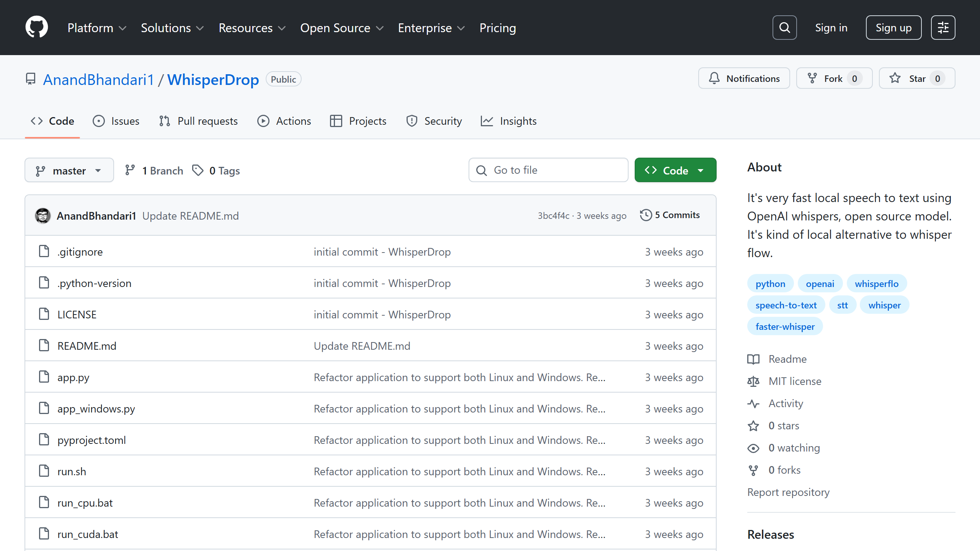Open the green Code dropdown button
Screen dimensions: 980x551
coord(675,170)
